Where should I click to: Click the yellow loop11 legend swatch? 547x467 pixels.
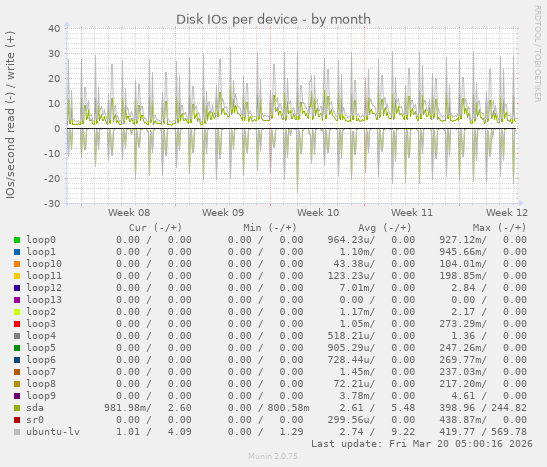coord(17,276)
